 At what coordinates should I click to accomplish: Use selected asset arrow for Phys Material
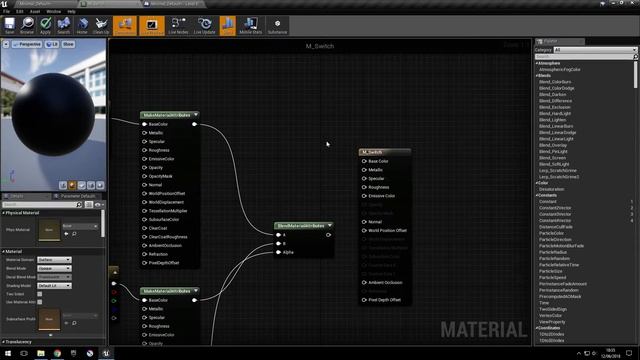66,233
